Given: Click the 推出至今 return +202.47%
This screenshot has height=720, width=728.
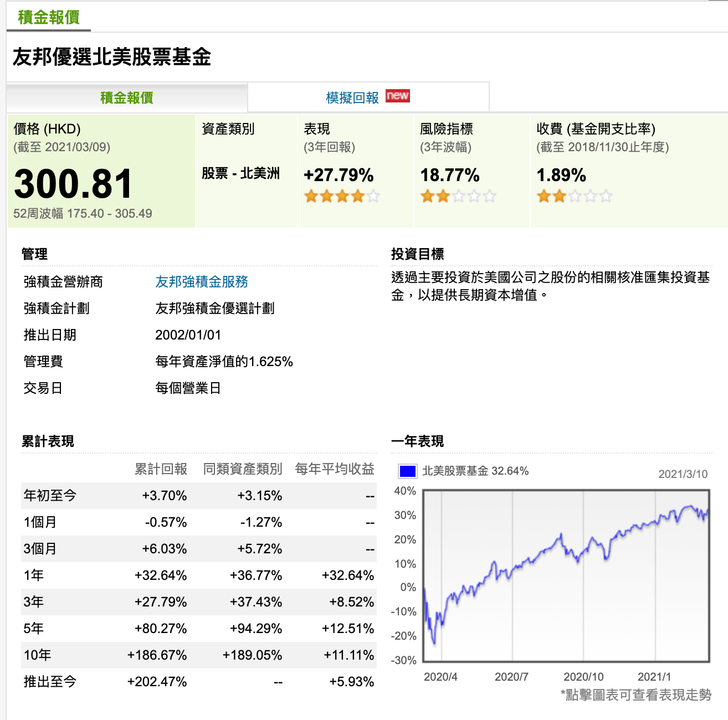Looking at the screenshot, I should point(157,681).
